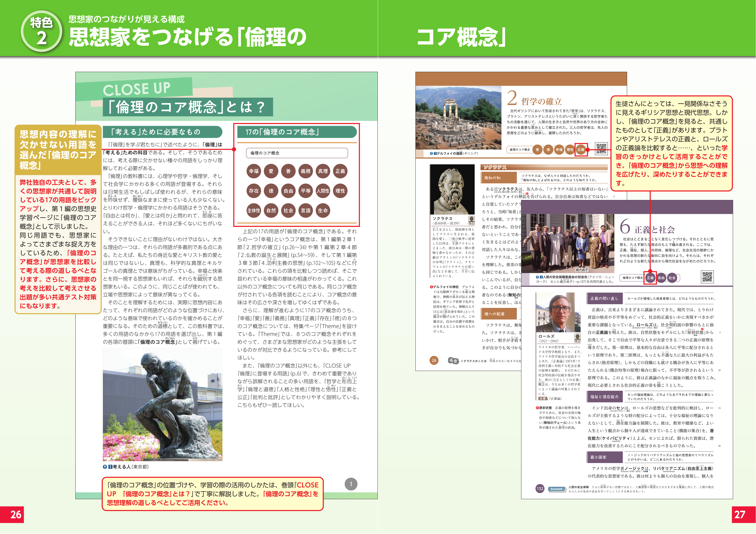Click the 無知の知 section label
The height and width of the screenshot is (534, 756).
click(x=498, y=178)
